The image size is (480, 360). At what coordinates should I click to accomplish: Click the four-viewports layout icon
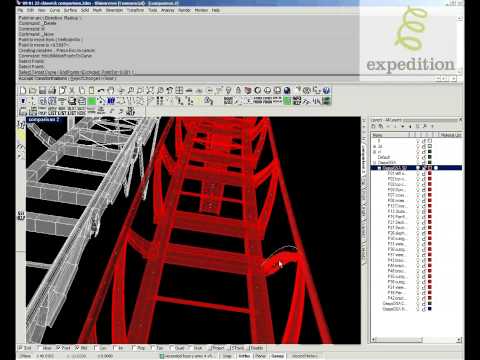click(179, 90)
